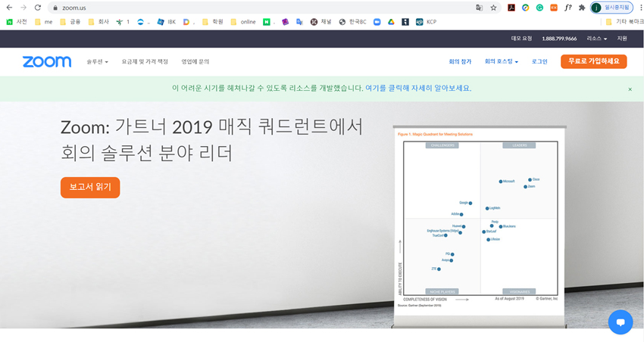The width and height of the screenshot is (644, 342).
Task: Expand the 솔루션 dropdown menu
Action: coord(97,61)
